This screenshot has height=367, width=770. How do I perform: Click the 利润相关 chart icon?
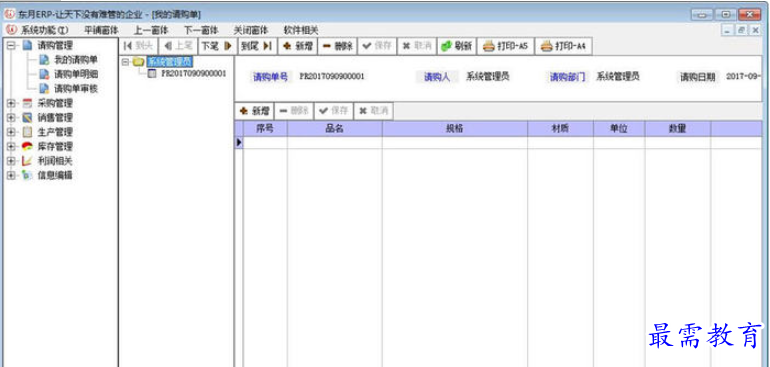pos(28,161)
